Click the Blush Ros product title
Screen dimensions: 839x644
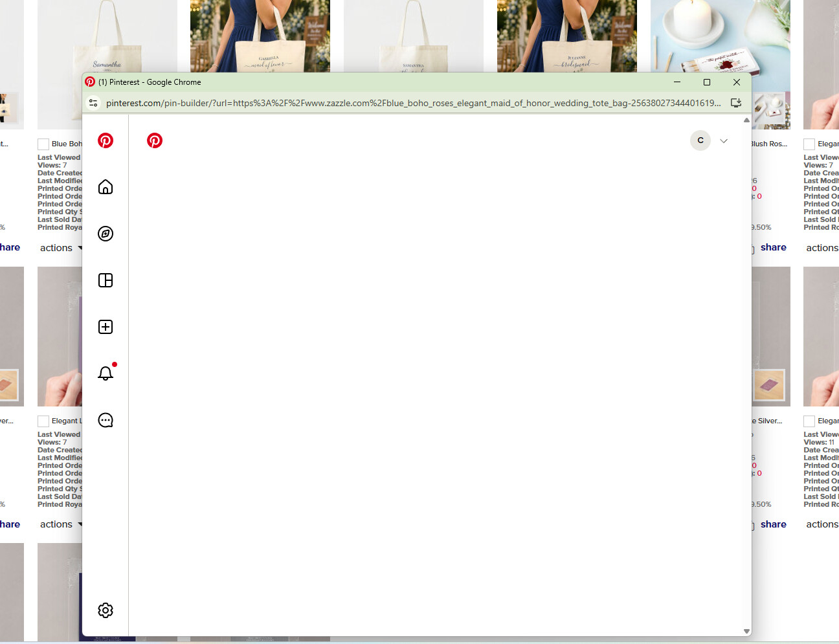770,144
